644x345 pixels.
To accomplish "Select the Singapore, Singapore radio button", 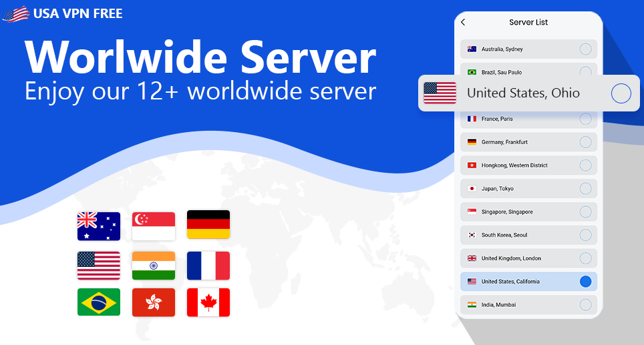I will pos(585,212).
